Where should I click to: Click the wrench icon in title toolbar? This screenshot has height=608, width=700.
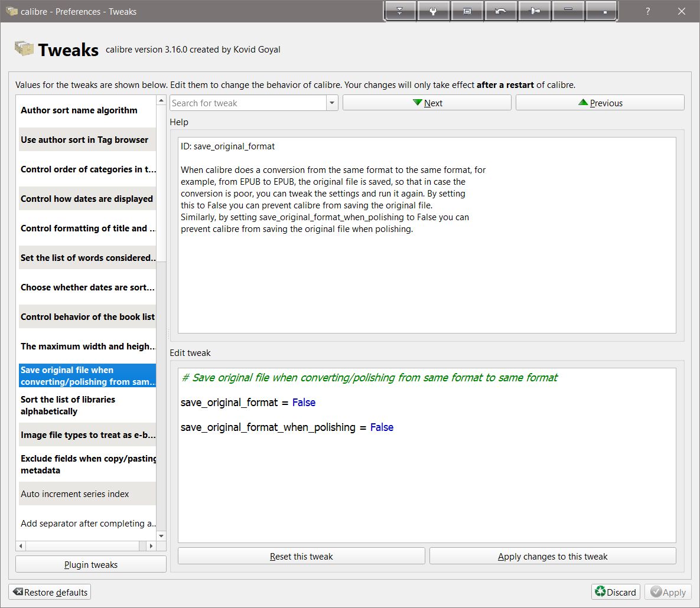tap(433, 11)
